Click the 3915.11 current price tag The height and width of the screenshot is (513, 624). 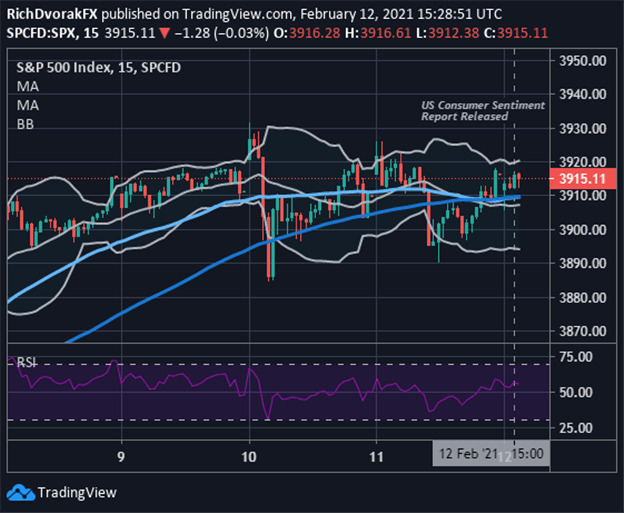[x=583, y=179]
